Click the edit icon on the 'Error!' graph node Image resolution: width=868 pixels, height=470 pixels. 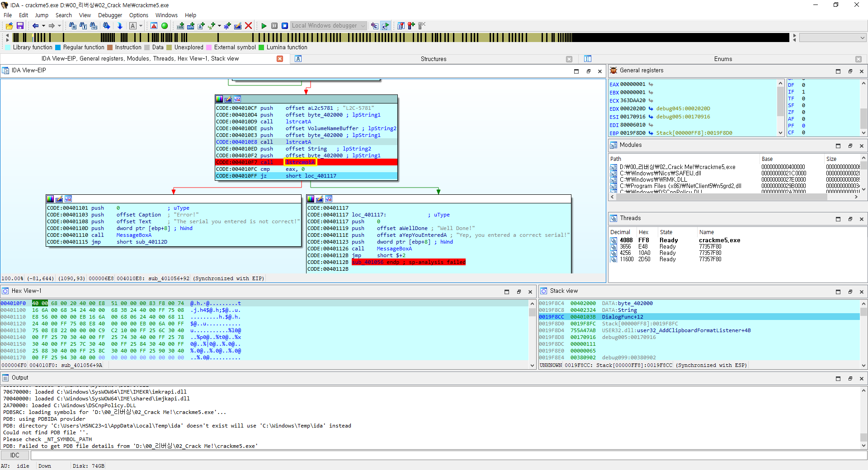coord(59,199)
